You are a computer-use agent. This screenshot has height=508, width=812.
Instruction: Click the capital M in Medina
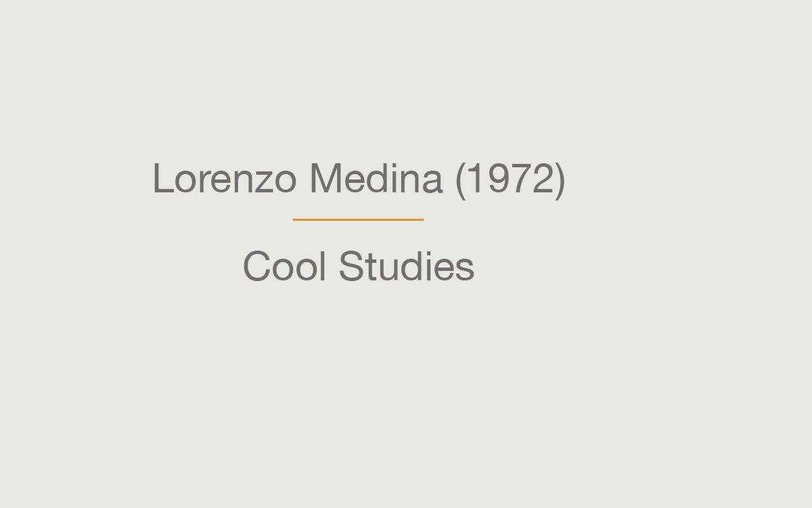[x=325, y=179]
